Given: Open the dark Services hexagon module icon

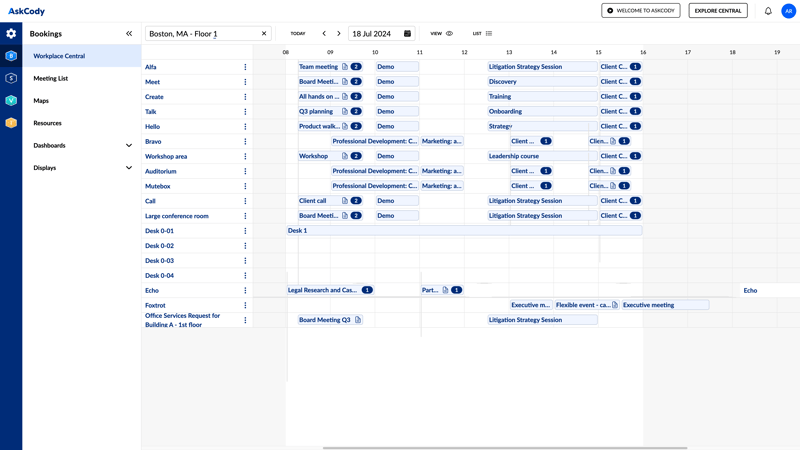Looking at the screenshot, I should [x=11, y=78].
